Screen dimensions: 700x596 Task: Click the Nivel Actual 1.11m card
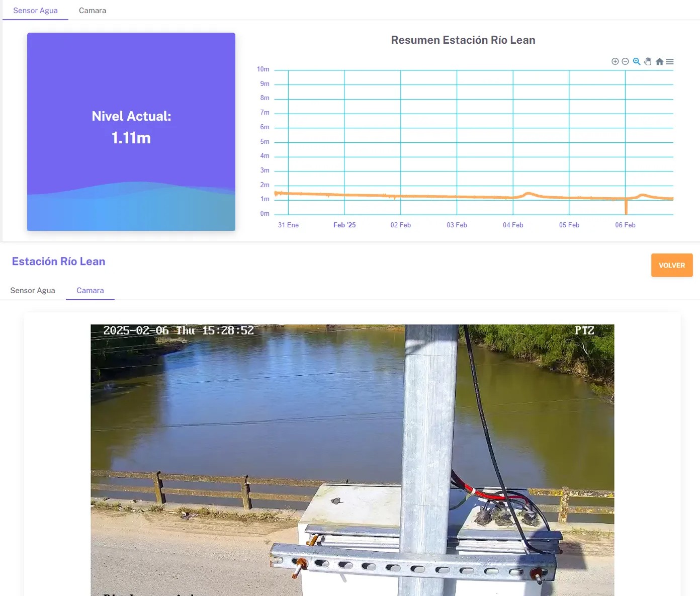[x=131, y=132]
